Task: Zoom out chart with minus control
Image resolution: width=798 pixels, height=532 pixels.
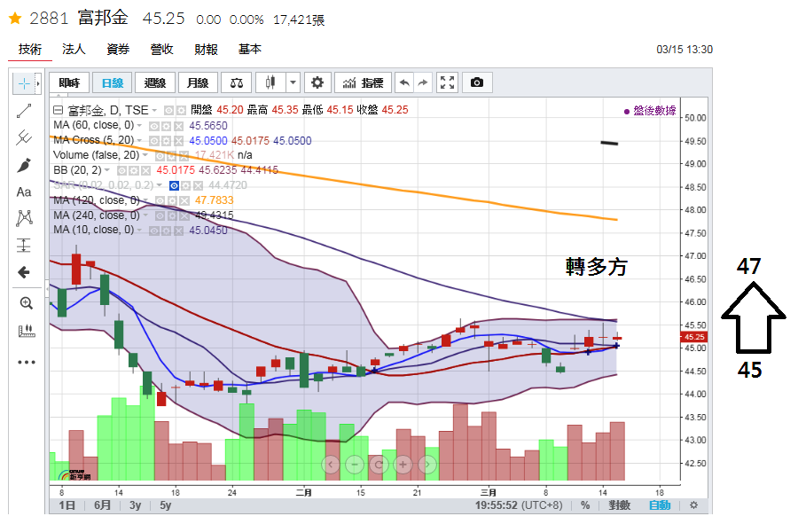Action: [x=355, y=465]
